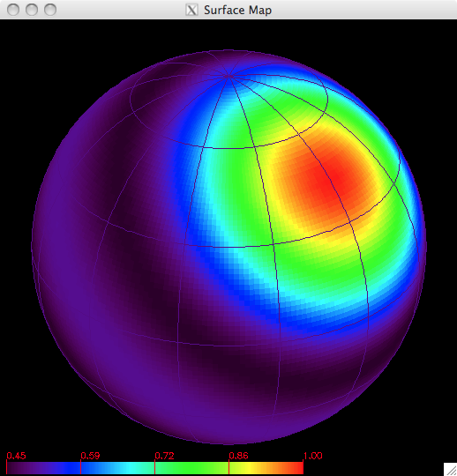This screenshot has width=457, height=476.
Task: Click the Surface Map title text
Action: 237,10
